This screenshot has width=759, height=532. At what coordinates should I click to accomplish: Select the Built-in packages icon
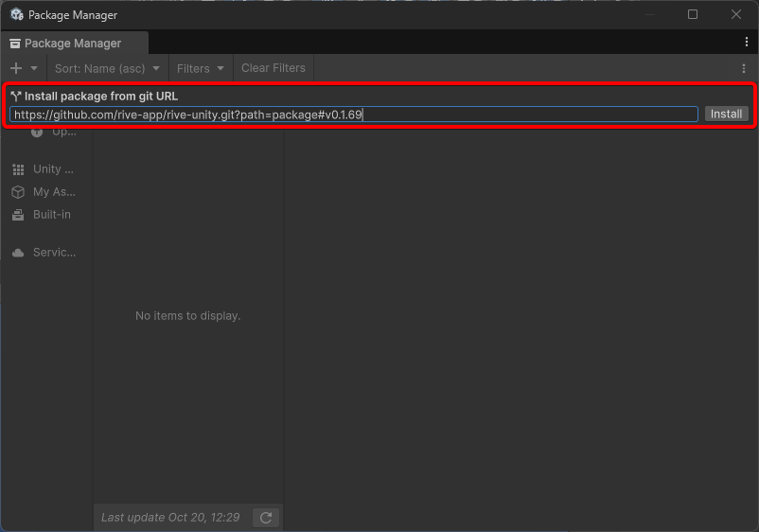[18, 215]
